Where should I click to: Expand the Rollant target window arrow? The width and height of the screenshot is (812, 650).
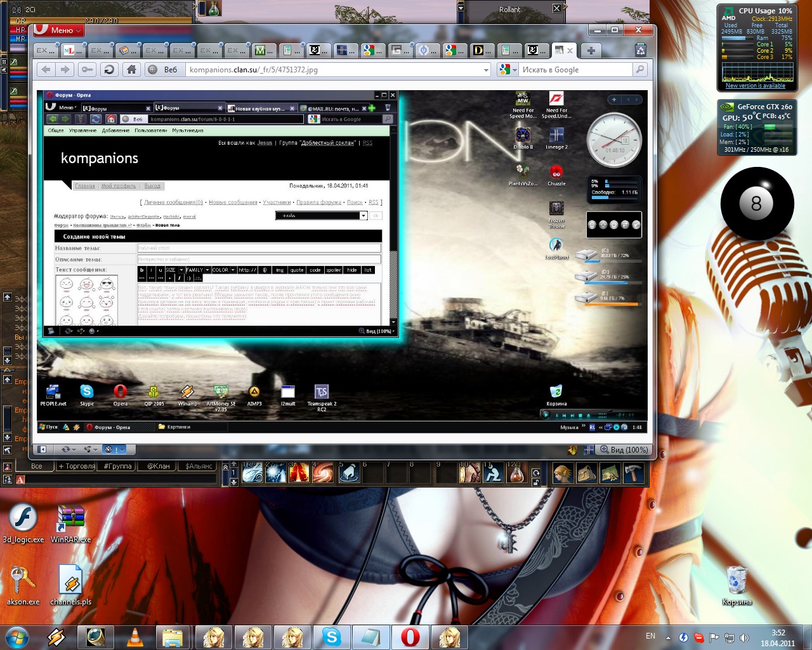pos(461,8)
